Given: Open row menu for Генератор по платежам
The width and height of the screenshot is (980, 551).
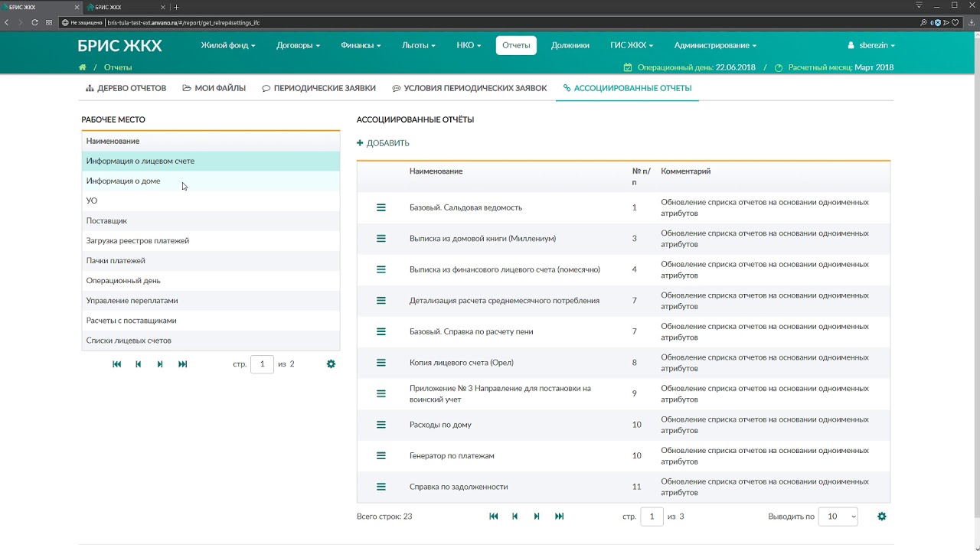Looking at the screenshot, I should click(x=381, y=455).
